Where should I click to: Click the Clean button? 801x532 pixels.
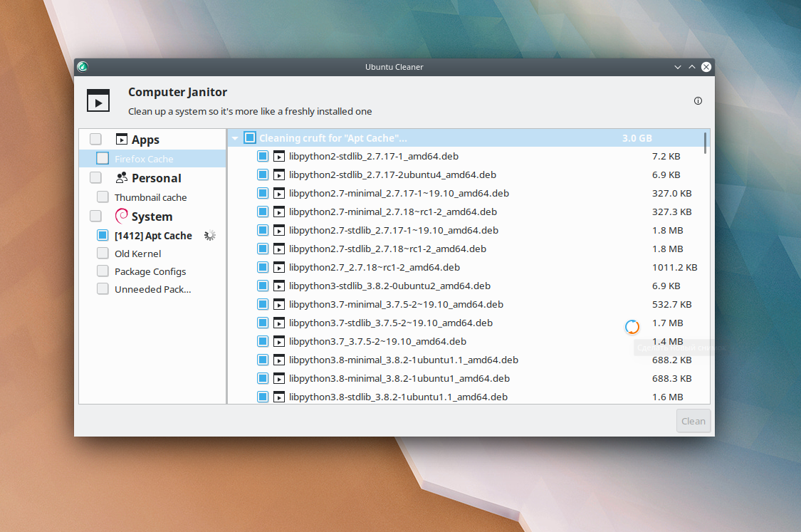pos(693,421)
